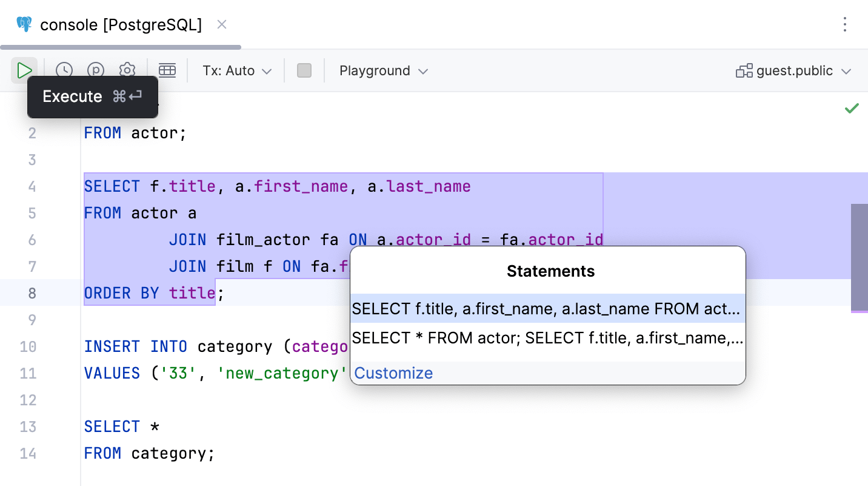Open the Tx: Auto transaction mode dropdown
Image resolution: width=868 pixels, height=486 pixels.
point(236,70)
